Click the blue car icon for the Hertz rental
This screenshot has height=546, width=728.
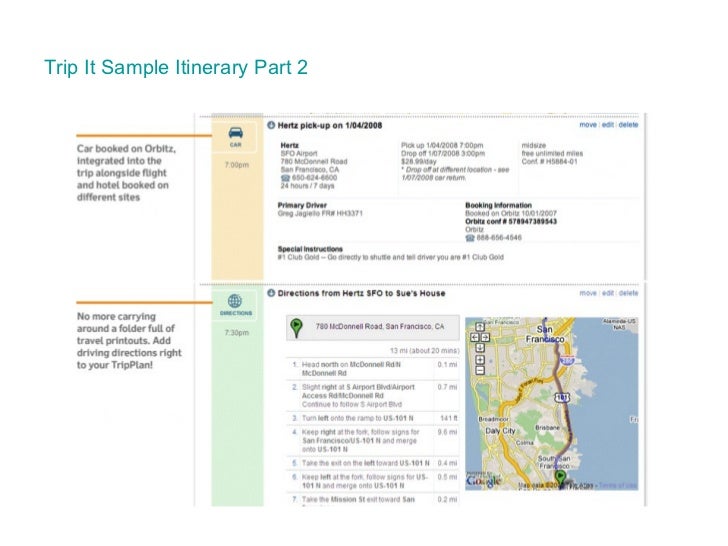[x=235, y=133]
